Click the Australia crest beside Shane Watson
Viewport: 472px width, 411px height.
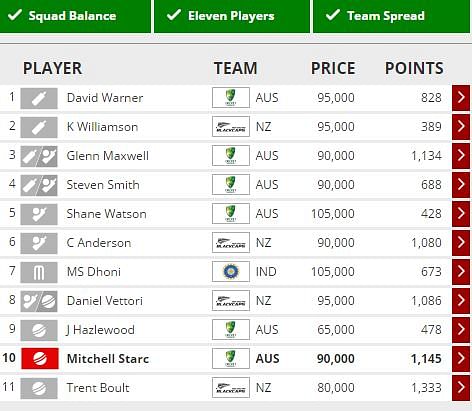click(231, 214)
